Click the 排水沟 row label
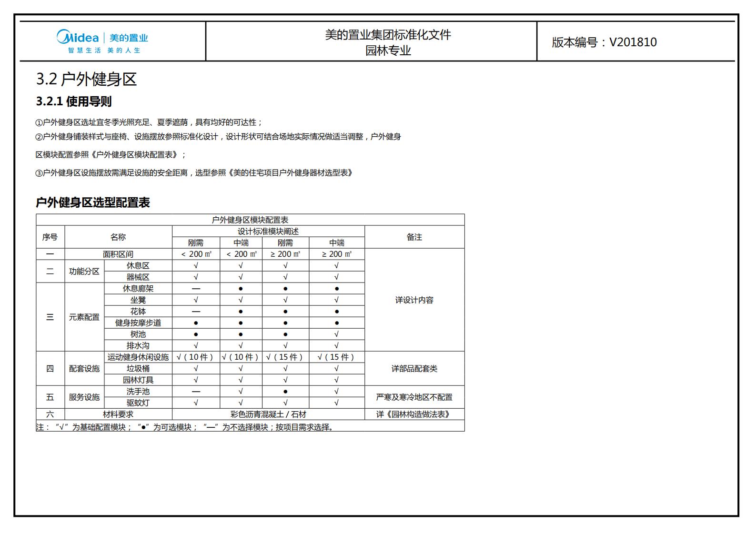The image size is (756, 535). pyautogui.click(x=138, y=346)
